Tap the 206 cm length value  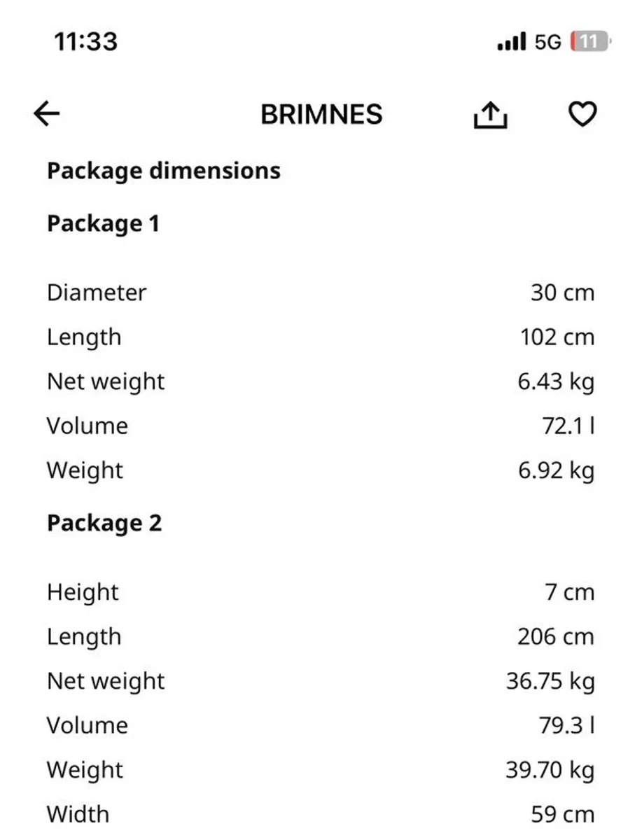coord(556,637)
